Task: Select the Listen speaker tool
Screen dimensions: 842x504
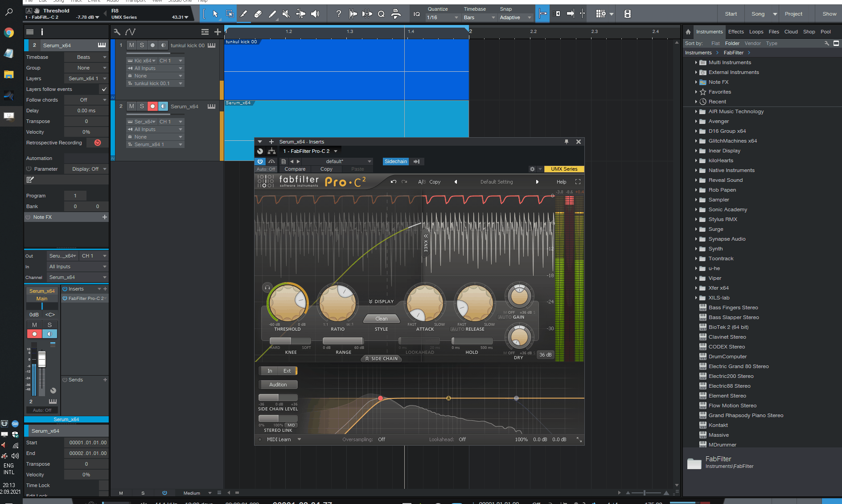Action: (315, 14)
